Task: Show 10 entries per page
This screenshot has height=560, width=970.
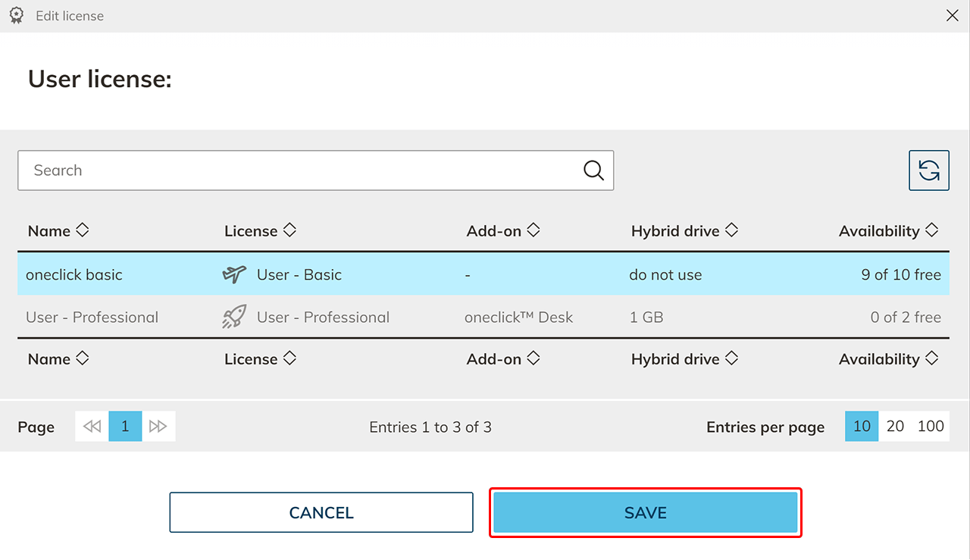Action: pyautogui.click(x=862, y=427)
